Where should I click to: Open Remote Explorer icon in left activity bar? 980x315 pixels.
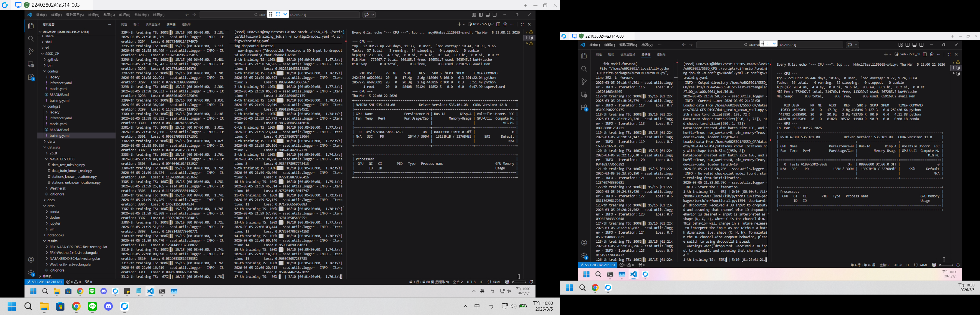click(x=31, y=64)
